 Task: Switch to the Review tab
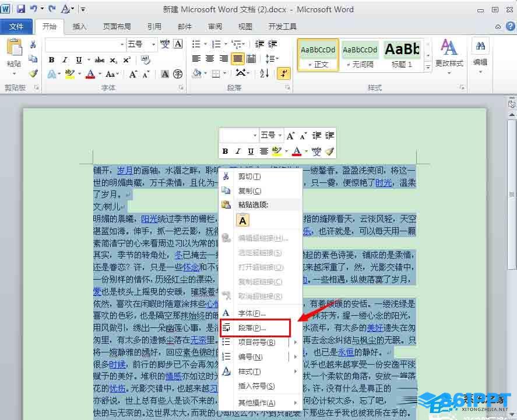click(215, 27)
